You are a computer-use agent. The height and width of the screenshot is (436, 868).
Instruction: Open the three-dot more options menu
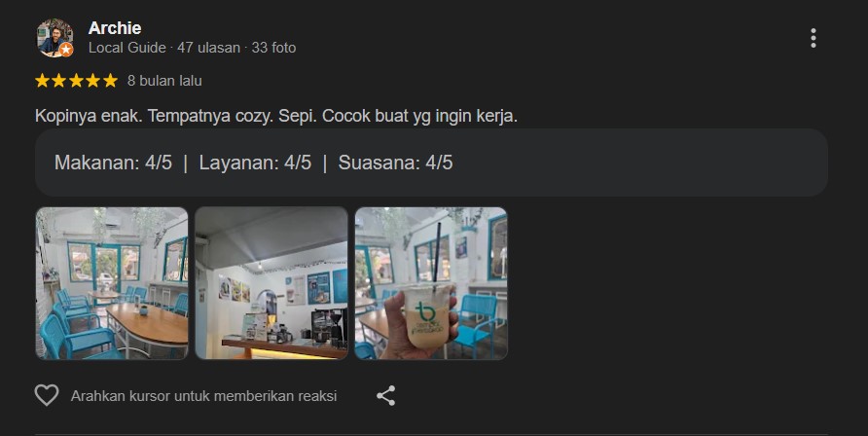(x=813, y=38)
